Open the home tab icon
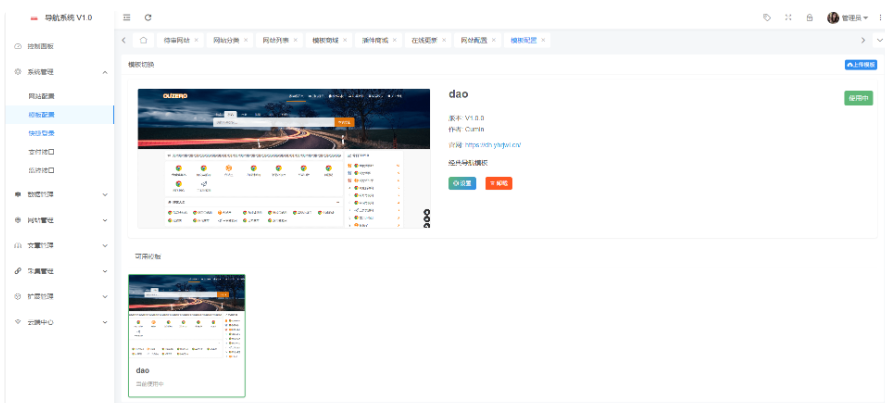Viewport: 885px width, 403px height. [143, 40]
